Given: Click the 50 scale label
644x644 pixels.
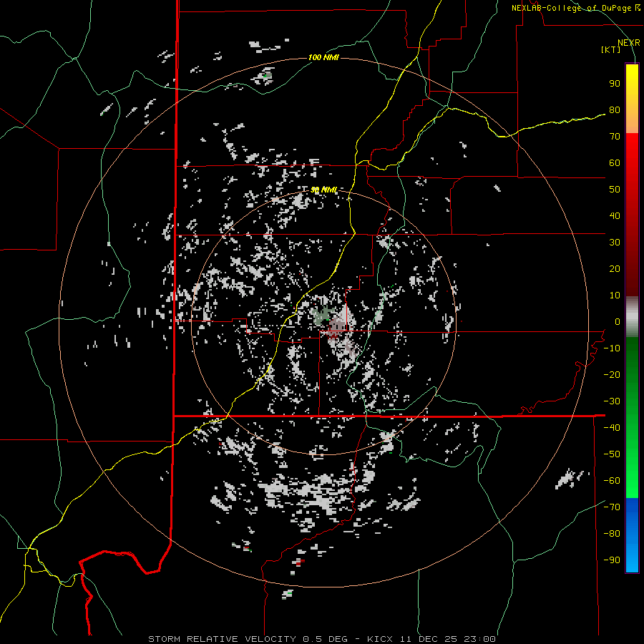Looking at the screenshot, I should tap(615, 190).
